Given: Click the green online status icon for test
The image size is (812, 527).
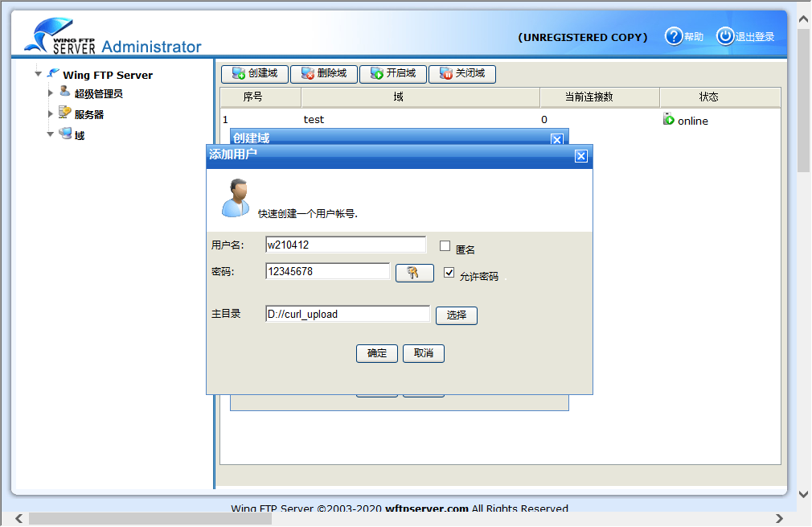Looking at the screenshot, I should coord(669,120).
